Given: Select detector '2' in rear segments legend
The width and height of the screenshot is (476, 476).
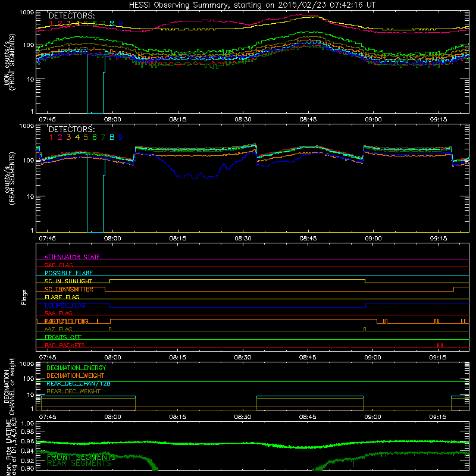Looking at the screenshot, I should (60, 137).
